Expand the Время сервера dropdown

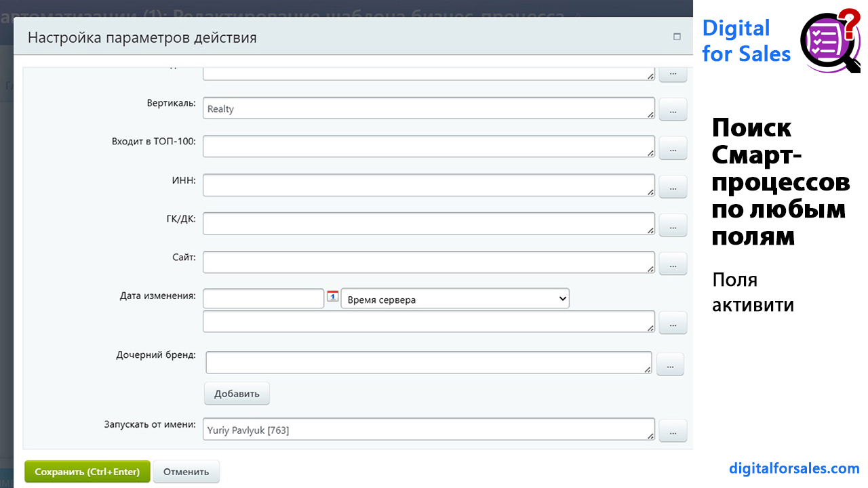tap(454, 299)
